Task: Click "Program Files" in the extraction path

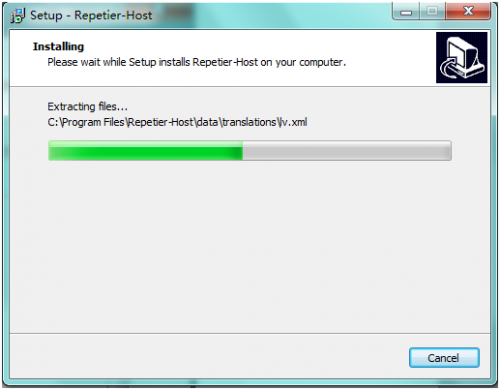Action: [93, 122]
